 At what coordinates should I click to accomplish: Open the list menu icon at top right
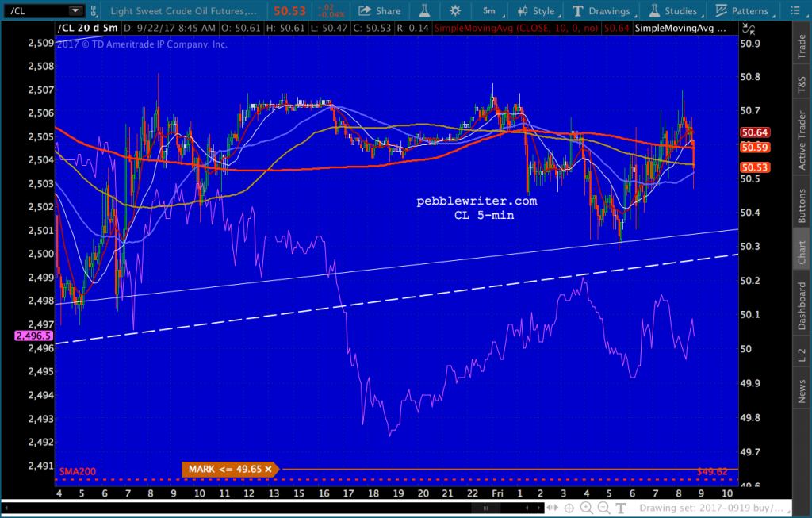[795, 10]
